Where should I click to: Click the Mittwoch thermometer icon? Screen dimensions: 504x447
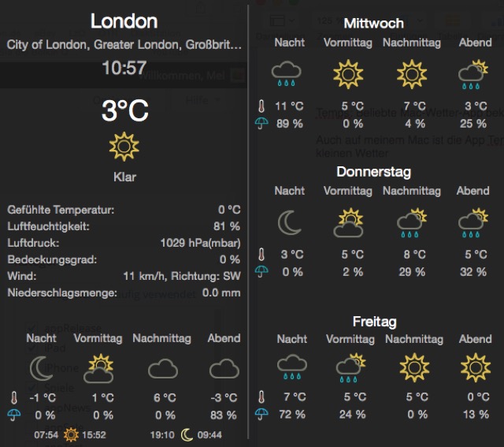[261, 106]
